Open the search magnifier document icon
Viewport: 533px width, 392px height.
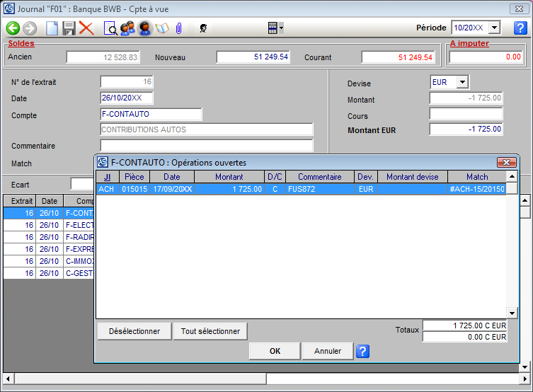click(x=110, y=28)
